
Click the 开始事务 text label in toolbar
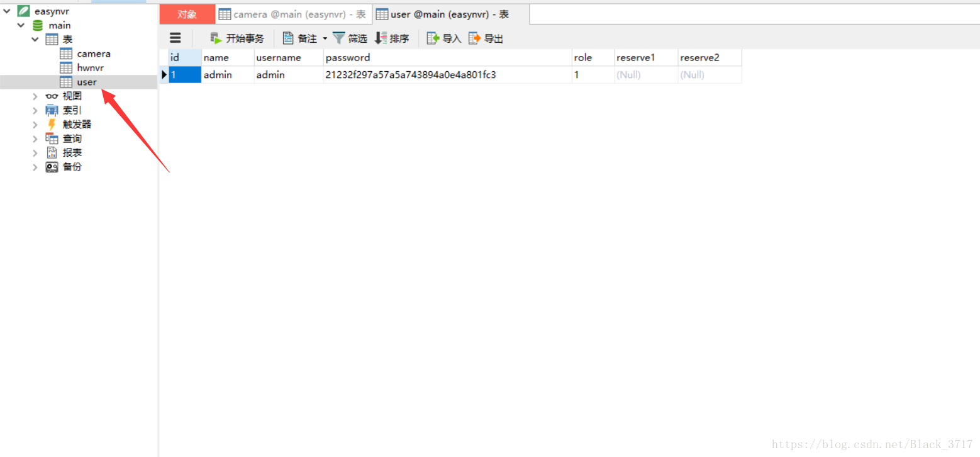coord(245,38)
